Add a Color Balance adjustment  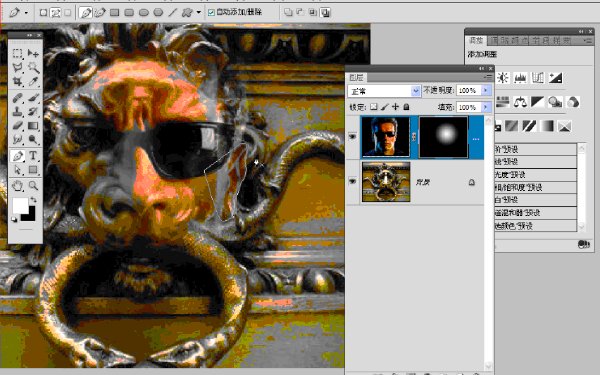(x=520, y=102)
